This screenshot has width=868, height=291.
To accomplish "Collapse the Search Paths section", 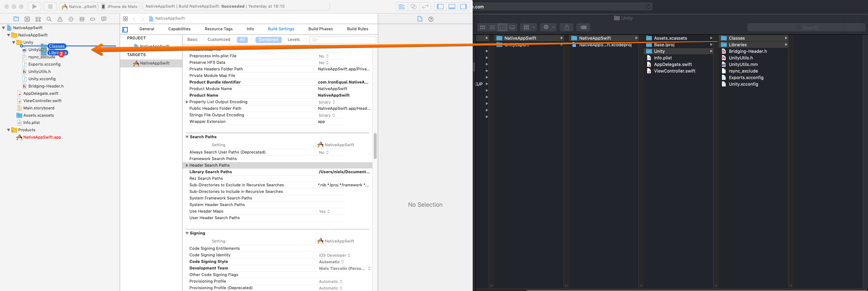I will (x=187, y=137).
